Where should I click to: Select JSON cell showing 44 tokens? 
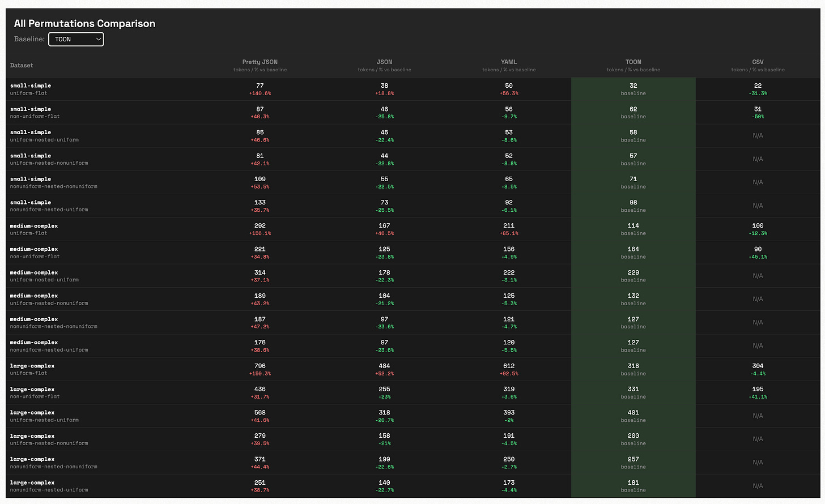coord(385,159)
